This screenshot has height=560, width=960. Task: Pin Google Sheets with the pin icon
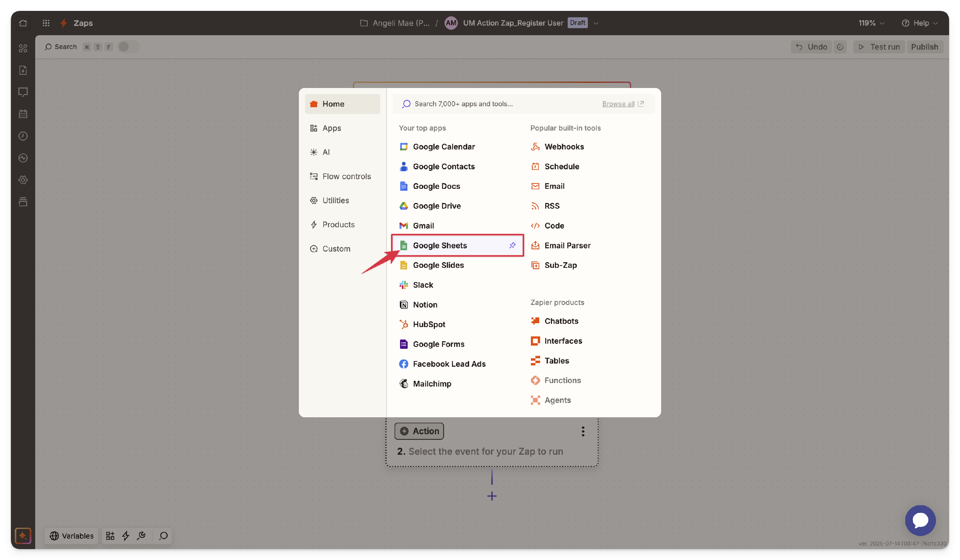[x=512, y=245]
